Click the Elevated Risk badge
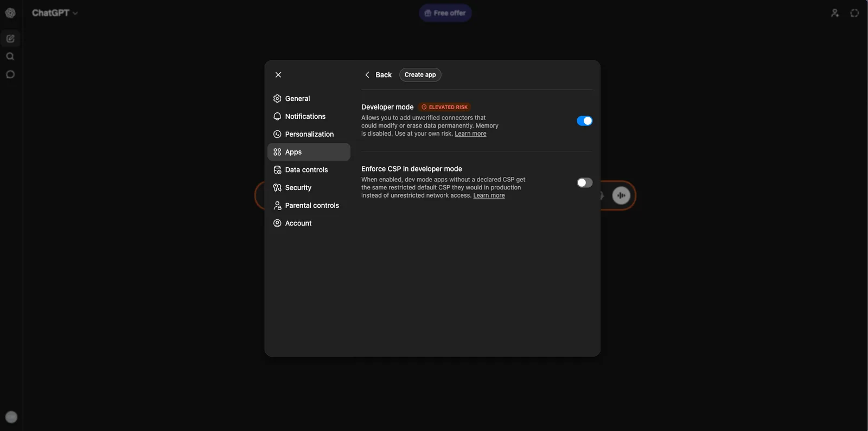Image resolution: width=868 pixels, height=431 pixels. 444,107
